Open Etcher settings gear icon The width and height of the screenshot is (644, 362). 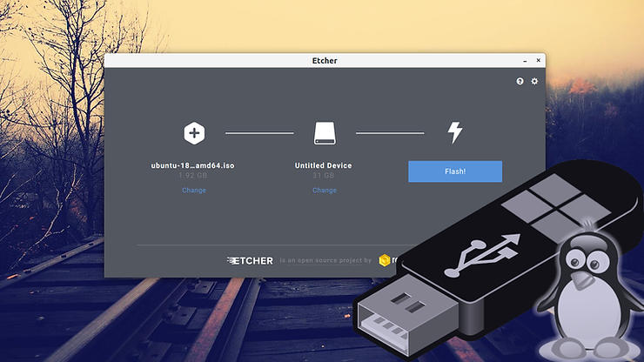[x=534, y=81]
